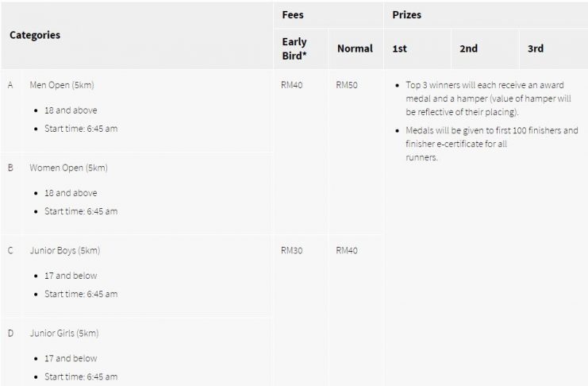This screenshot has height=386, width=588.
Task: Click the Fees column header
Action: (x=293, y=14)
